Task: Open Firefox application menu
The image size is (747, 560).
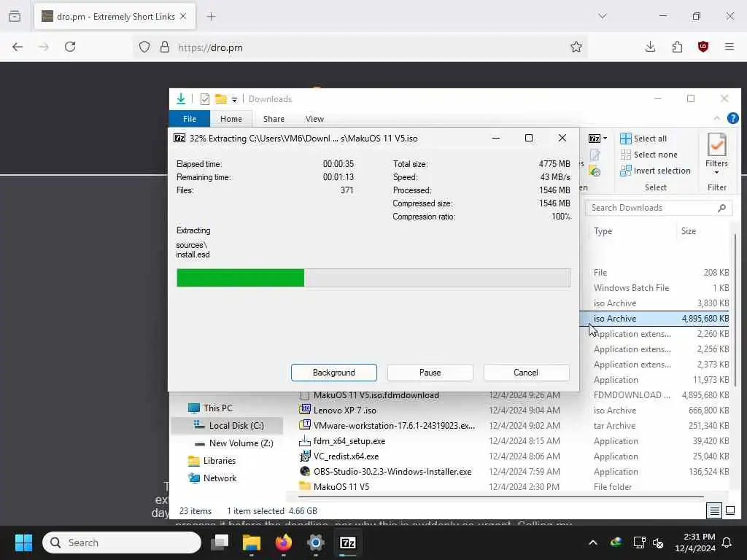Action: pos(729,47)
